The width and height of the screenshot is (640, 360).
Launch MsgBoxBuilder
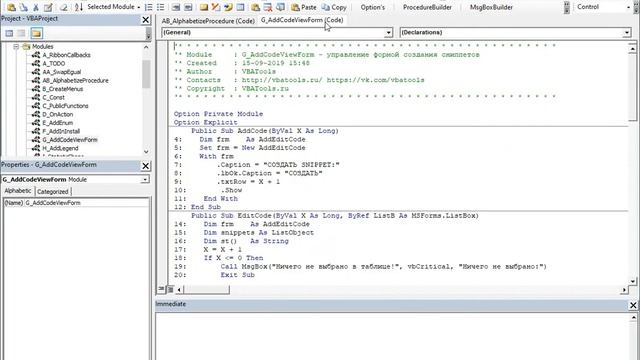(491, 7)
